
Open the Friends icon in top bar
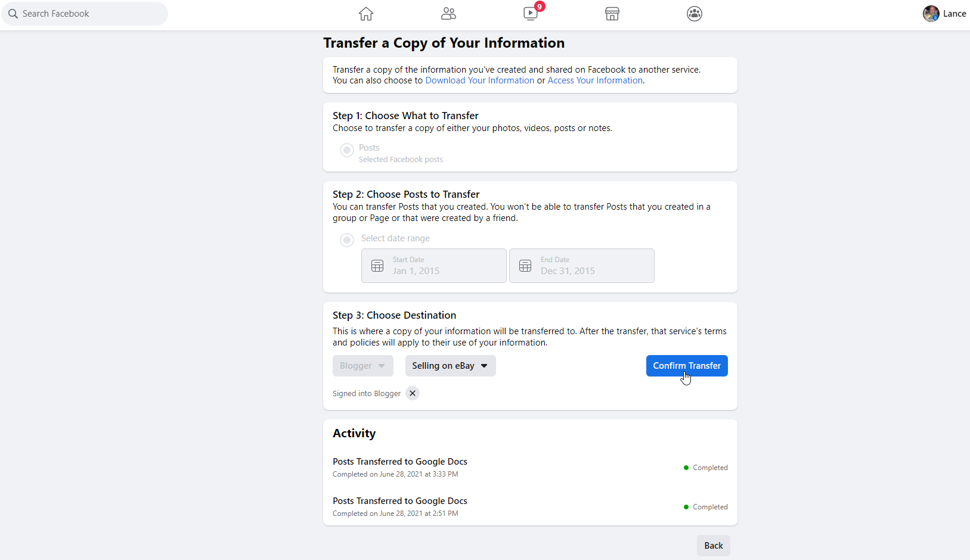point(448,14)
